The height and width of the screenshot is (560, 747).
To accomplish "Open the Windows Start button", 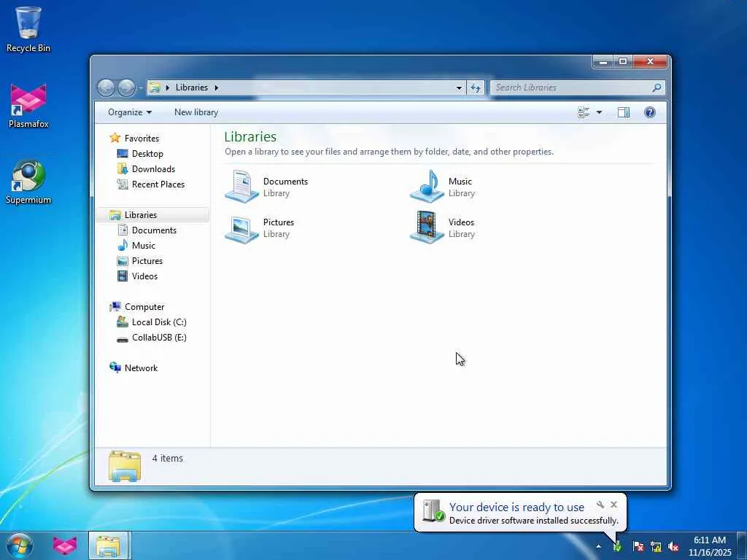I will pyautogui.click(x=20, y=545).
